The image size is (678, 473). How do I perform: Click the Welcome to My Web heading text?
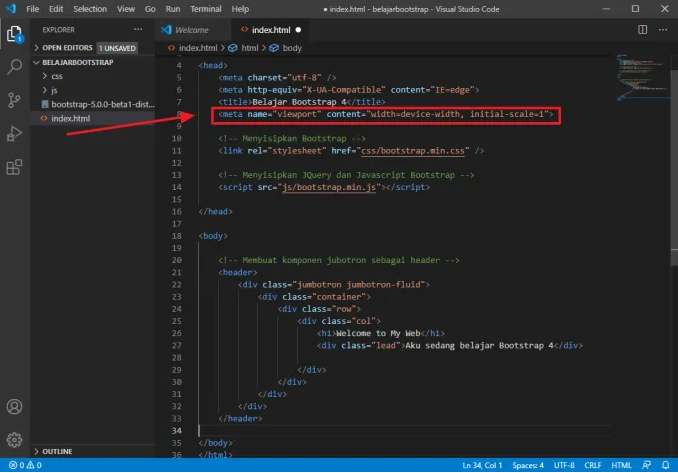pos(378,333)
